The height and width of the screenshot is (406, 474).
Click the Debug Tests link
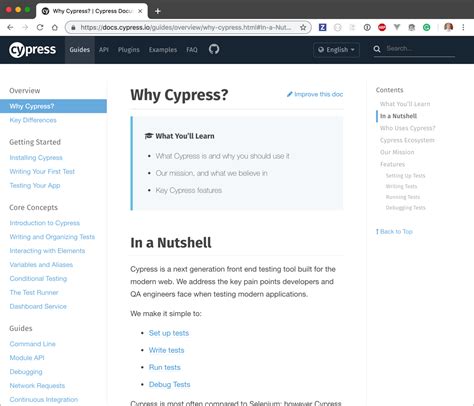point(169,384)
